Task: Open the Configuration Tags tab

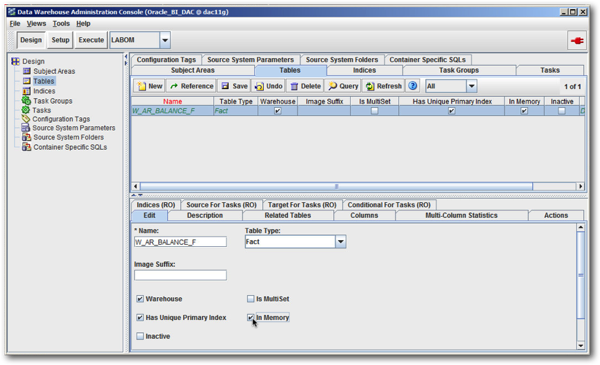Action: coord(166,60)
